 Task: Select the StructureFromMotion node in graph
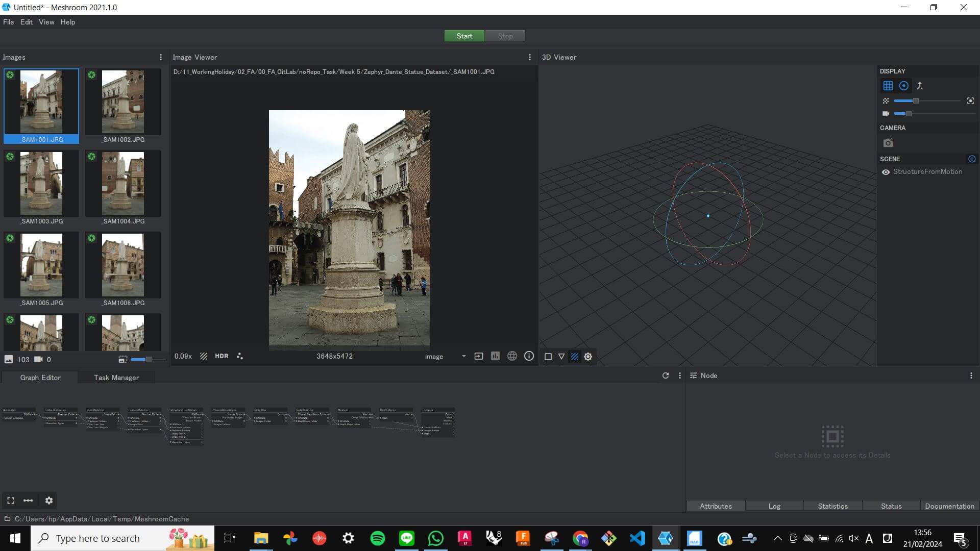pos(186,425)
